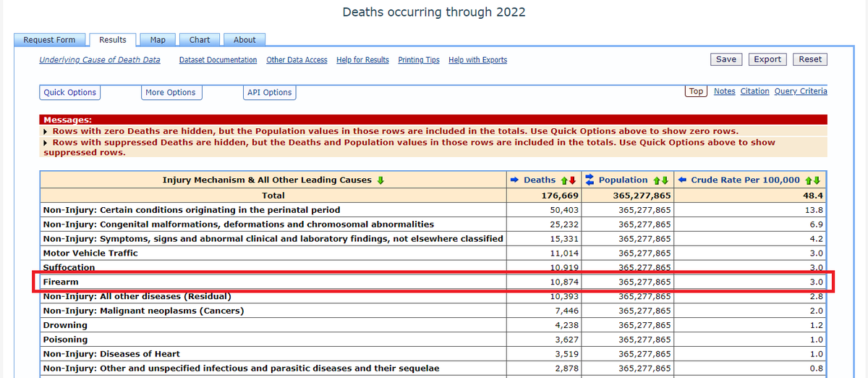868x378 pixels.
Task: Jump to Notes section
Action: [x=724, y=91]
